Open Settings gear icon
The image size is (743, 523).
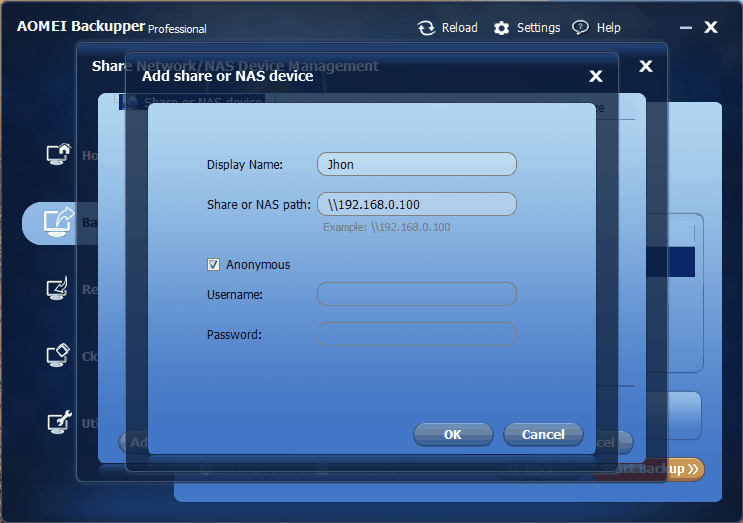(501, 28)
